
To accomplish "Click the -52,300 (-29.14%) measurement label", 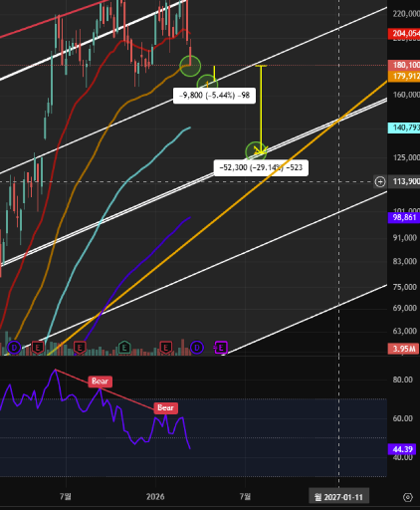I will pos(261,167).
